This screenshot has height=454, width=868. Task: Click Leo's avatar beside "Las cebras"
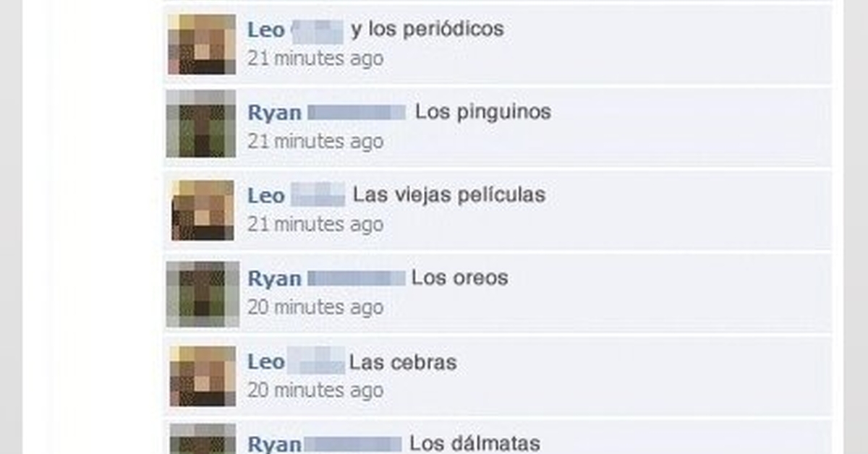[x=203, y=376]
